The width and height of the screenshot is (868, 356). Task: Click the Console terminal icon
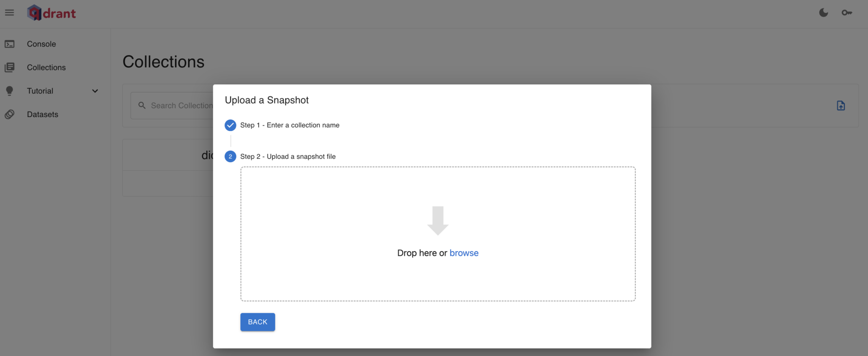coord(9,44)
